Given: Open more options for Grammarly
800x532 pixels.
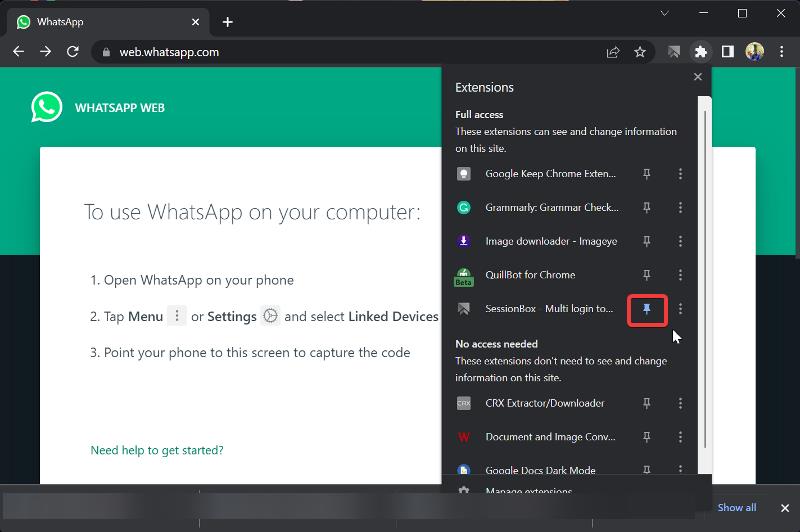Looking at the screenshot, I should point(680,208).
